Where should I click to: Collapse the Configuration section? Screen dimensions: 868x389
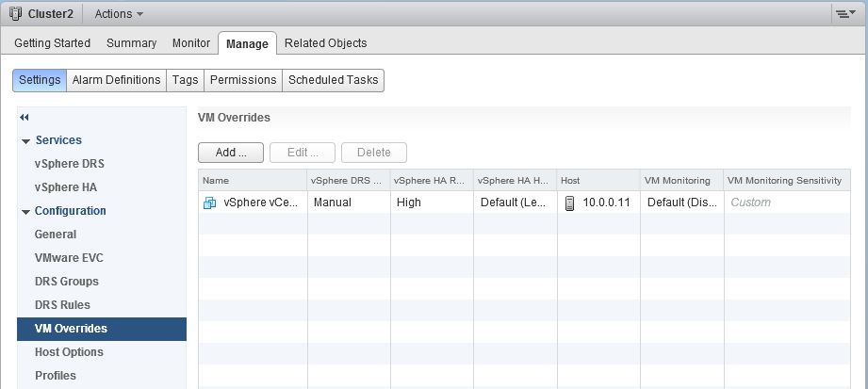(x=26, y=212)
